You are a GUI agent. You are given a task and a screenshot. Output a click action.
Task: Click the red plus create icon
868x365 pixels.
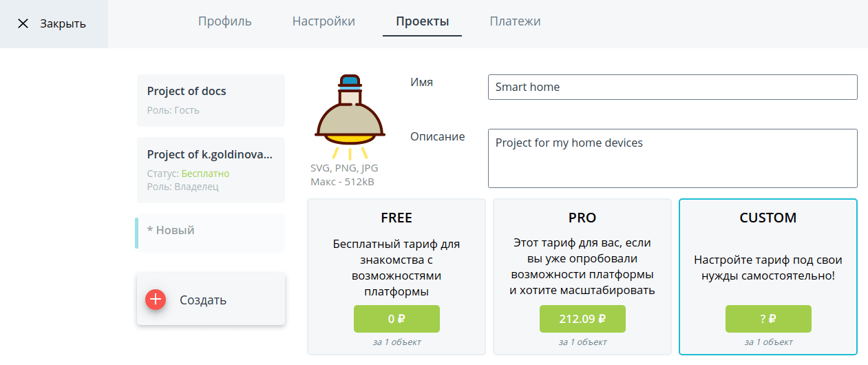pos(156,300)
